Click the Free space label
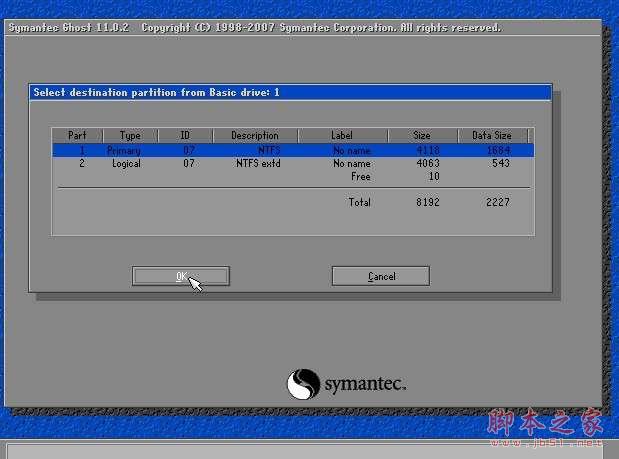The image size is (619, 459). pyautogui.click(x=360, y=176)
